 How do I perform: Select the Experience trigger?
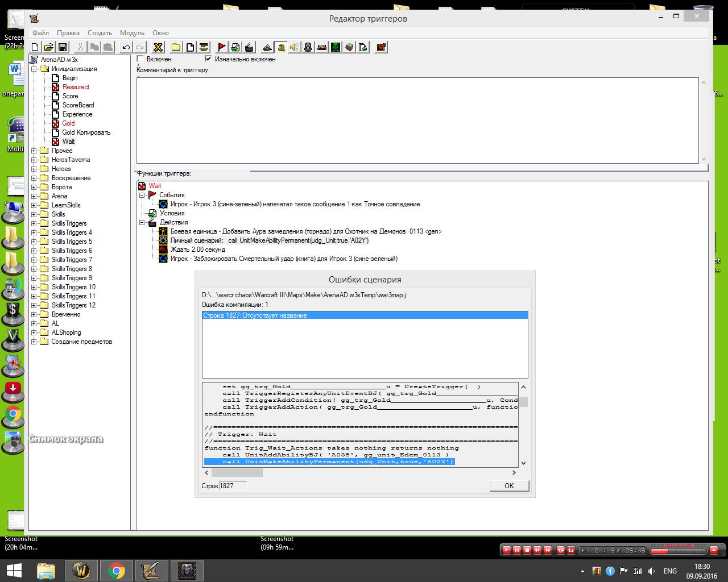coord(77,114)
